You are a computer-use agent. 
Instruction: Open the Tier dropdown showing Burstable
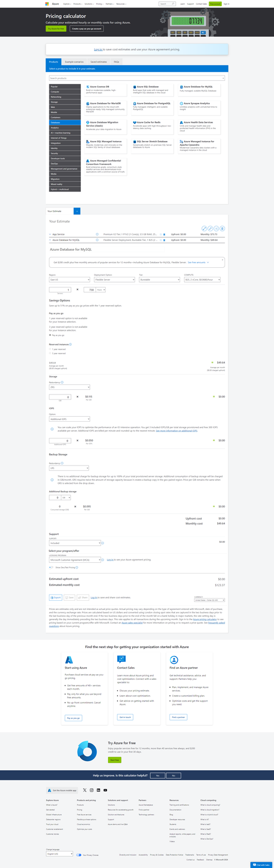(x=159, y=280)
